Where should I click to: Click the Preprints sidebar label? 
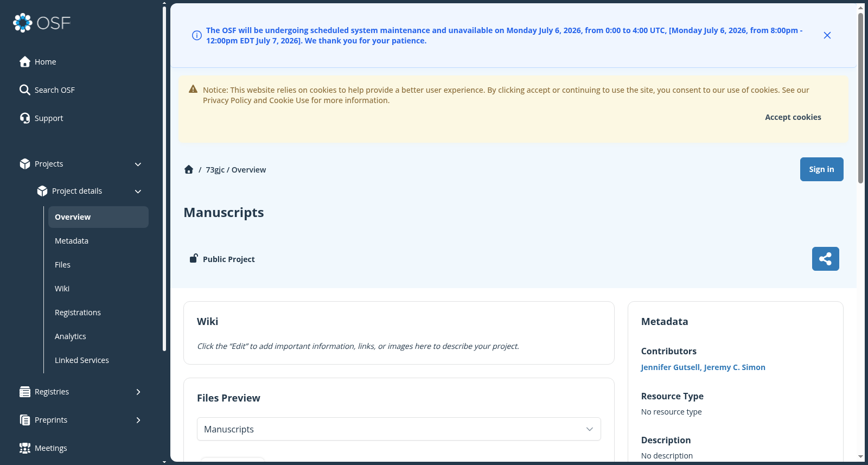[51, 420]
